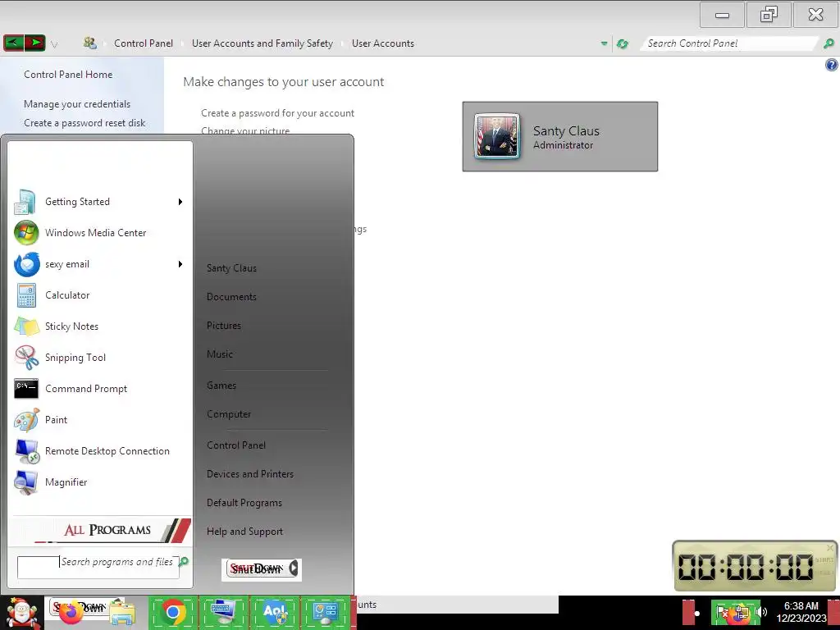The height and width of the screenshot is (630, 840).
Task: Click the green forward arrow
Action: [x=34, y=43]
